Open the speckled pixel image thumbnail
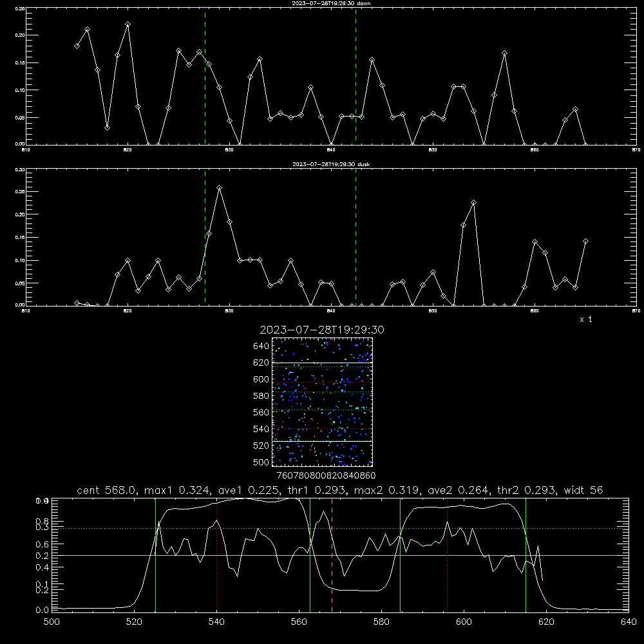This screenshot has width=644, height=644. tap(322, 402)
